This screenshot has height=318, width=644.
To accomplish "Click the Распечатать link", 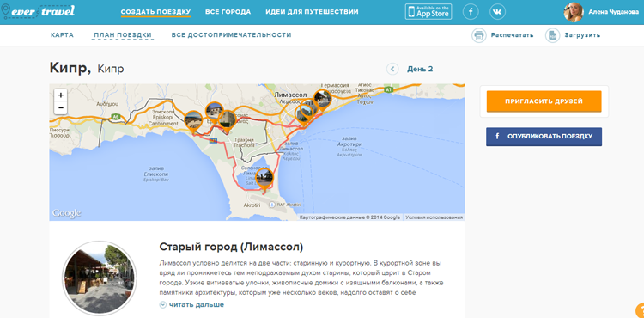I will tap(512, 35).
